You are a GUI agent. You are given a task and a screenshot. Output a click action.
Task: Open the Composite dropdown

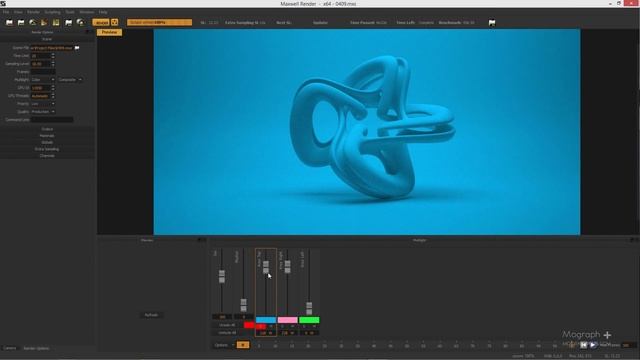point(70,80)
